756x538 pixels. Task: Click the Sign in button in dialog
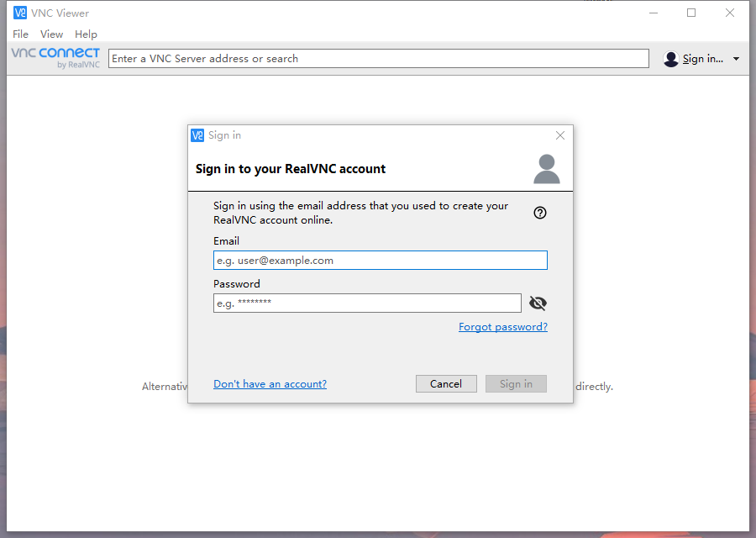coord(516,384)
